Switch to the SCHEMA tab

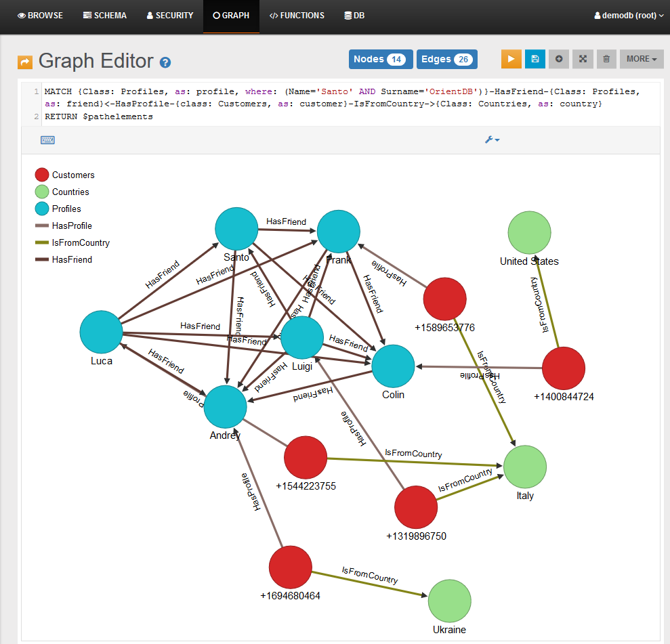click(x=105, y=16)
